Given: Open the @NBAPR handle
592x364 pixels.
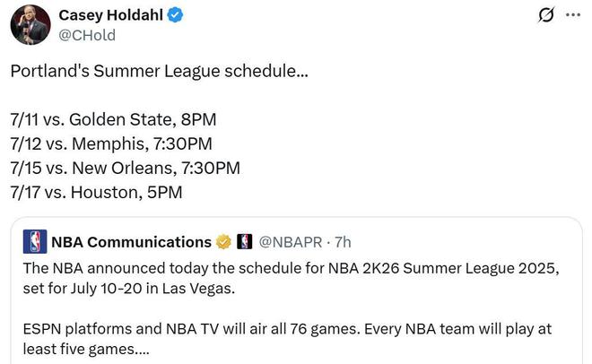Looking at the screenshot, I should coord(291,242).
